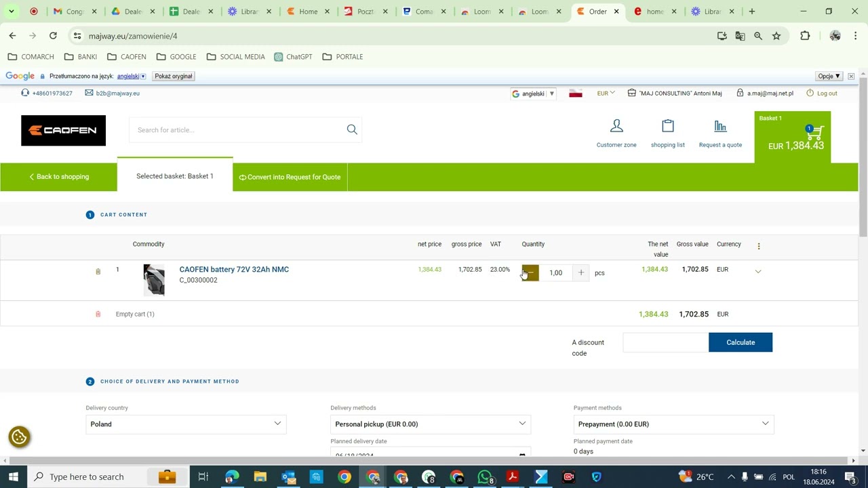The width and height of the screenshot is (868, 488).
Task: Click Chrome reload page button
Action: pos(53,36)
